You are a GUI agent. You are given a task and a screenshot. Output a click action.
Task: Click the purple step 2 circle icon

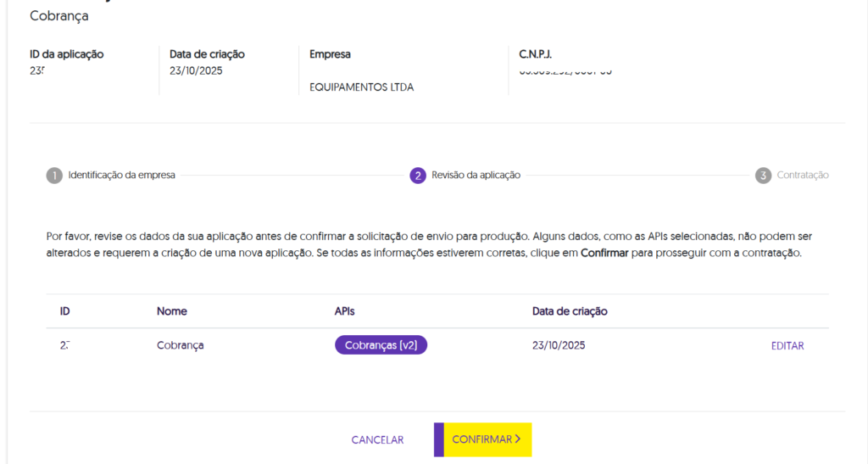pyautogui.click(x=417, y=176)
